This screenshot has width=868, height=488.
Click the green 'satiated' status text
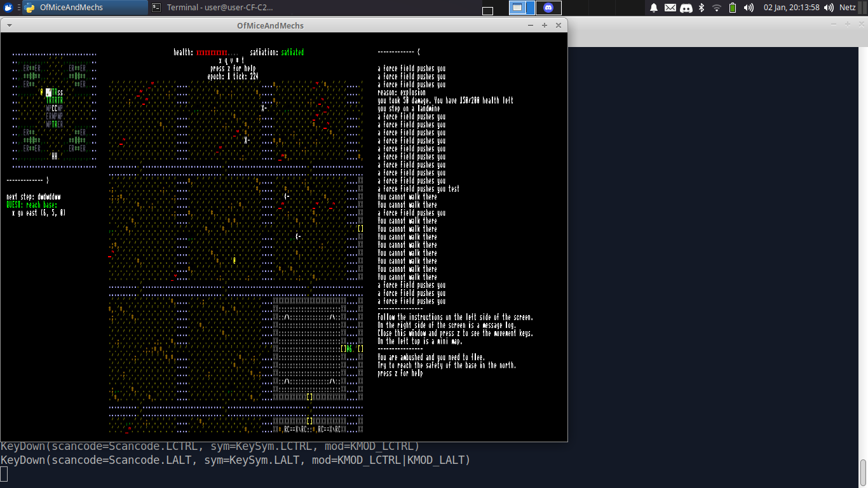[x=292, y=53]
